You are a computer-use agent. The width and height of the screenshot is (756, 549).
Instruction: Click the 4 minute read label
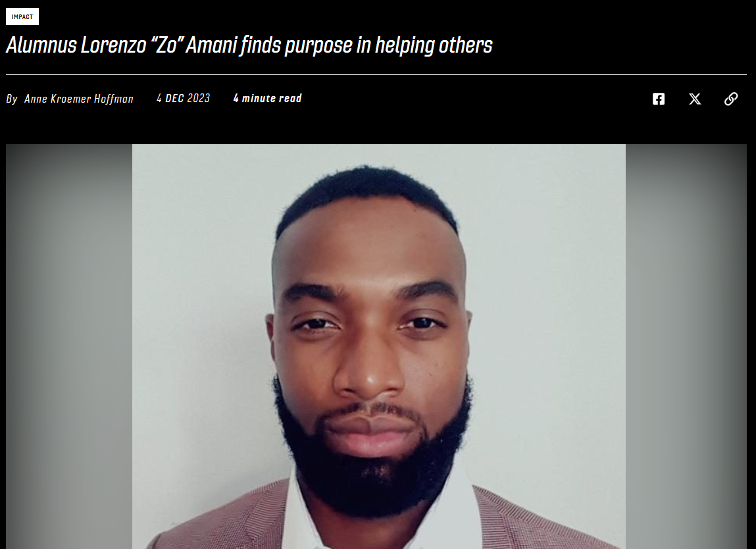tap(268, 99)
